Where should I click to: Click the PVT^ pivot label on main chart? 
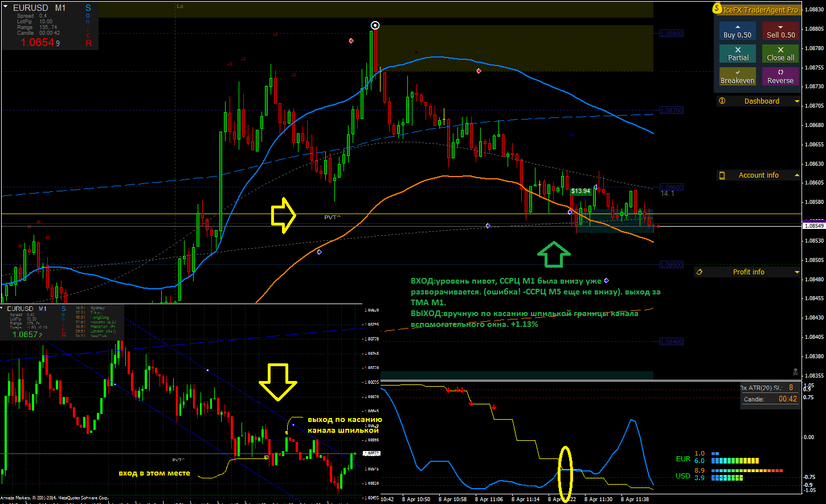pyautogui.click(x=333, y=217)
